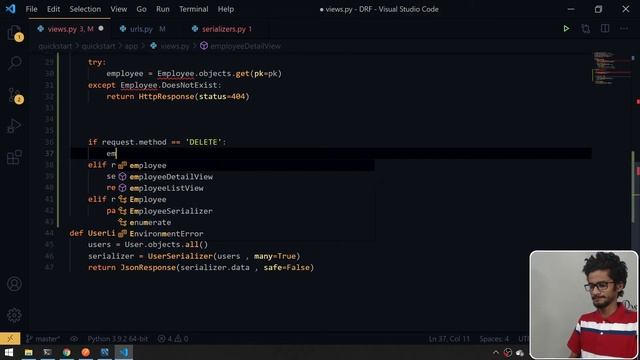Viewport: 640px width, 360px height.
Task: Click the remote window indicator in status bar
Action: point(10,338)
